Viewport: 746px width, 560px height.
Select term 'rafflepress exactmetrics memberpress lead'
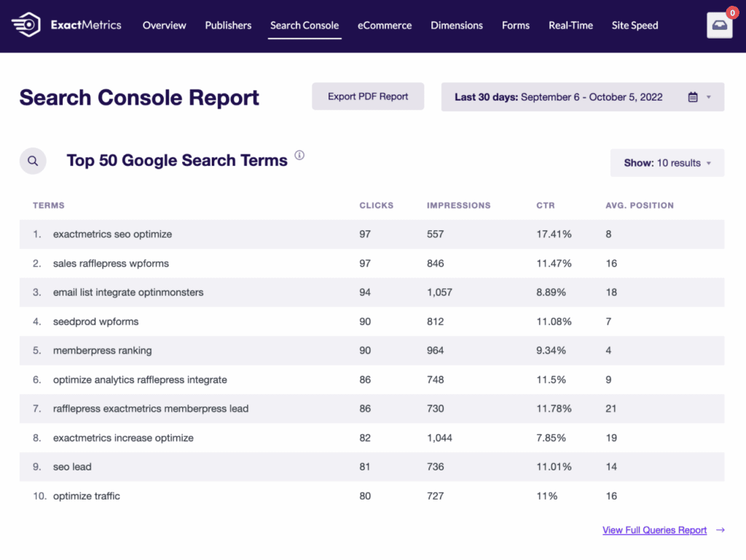tap(150, 409)
